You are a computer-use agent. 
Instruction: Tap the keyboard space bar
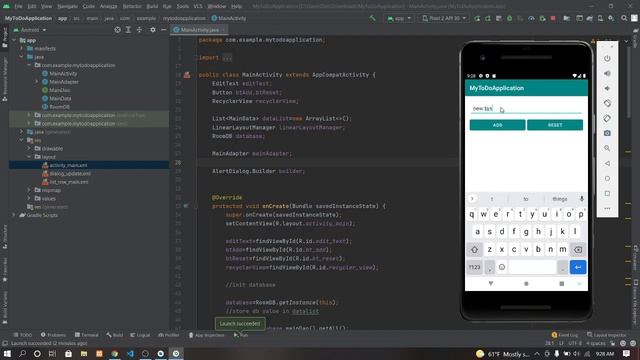(532, 267)
